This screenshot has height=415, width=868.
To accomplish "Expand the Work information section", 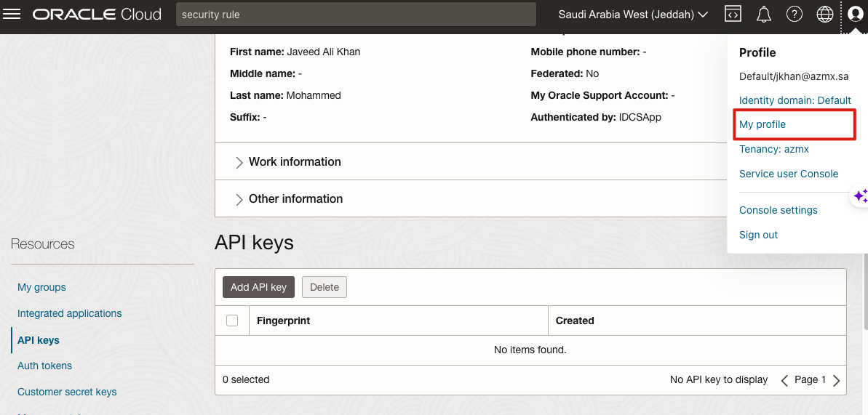I will (295, 162).
